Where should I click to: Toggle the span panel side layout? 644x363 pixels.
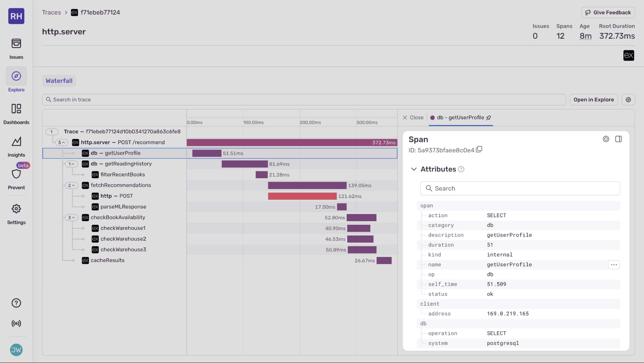point(618,139)
